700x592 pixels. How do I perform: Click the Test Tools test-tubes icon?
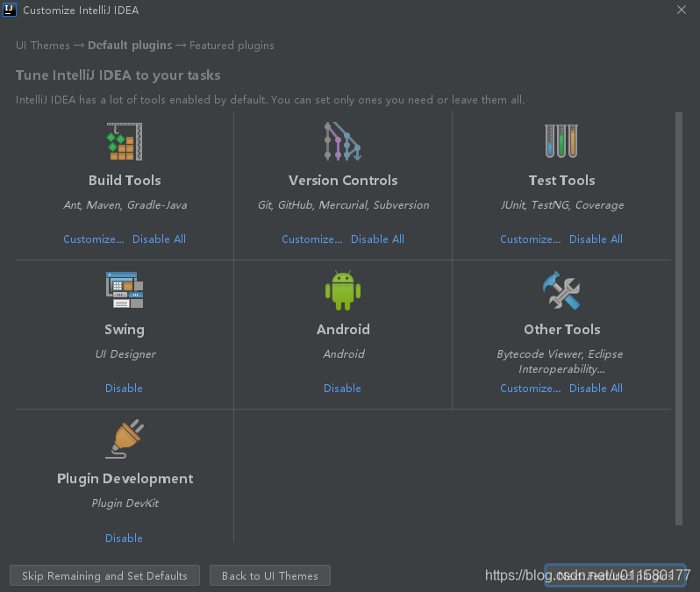pyautogui.click(x=561, y=141)
